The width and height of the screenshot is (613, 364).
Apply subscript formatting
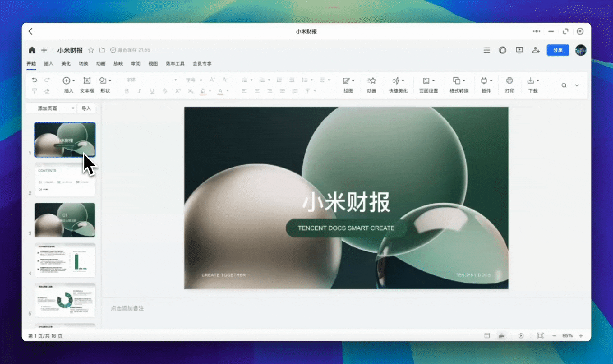tap(190, 91)
